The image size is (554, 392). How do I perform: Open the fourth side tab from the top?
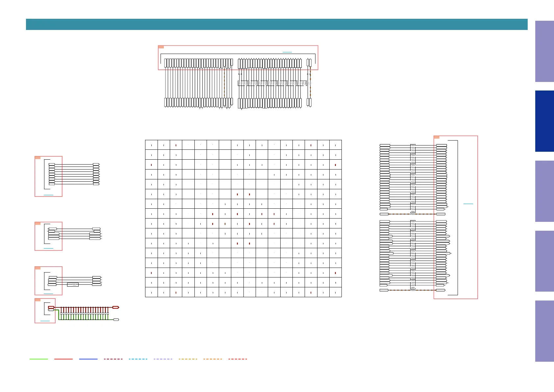click(x=544, y=261)
